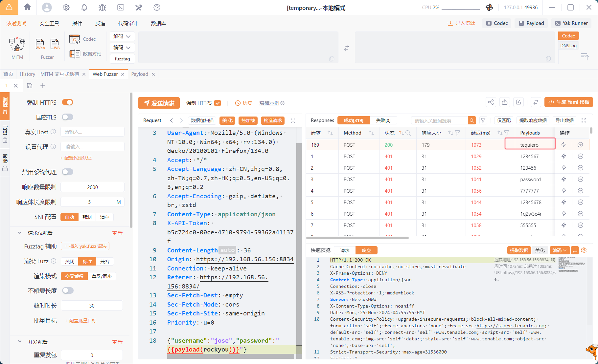The image size is (598, 364).
Task: Click the 发送请求 button
Action: coord(159,103)
